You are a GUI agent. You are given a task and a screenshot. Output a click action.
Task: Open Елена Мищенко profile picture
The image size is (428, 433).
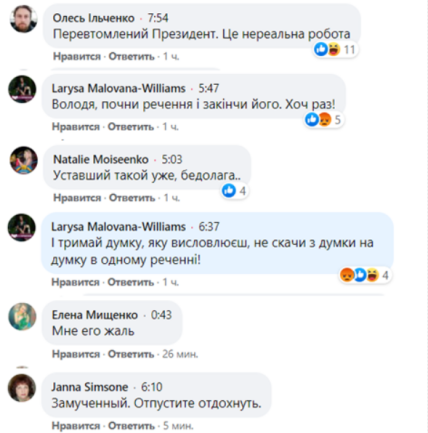22,316
